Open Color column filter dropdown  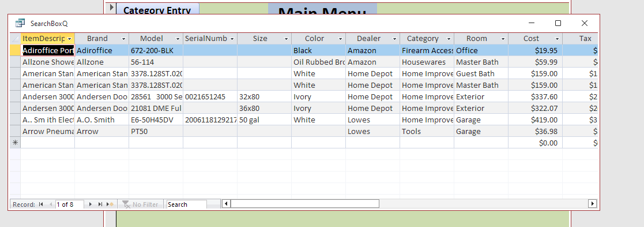click(x=341, y=39)
